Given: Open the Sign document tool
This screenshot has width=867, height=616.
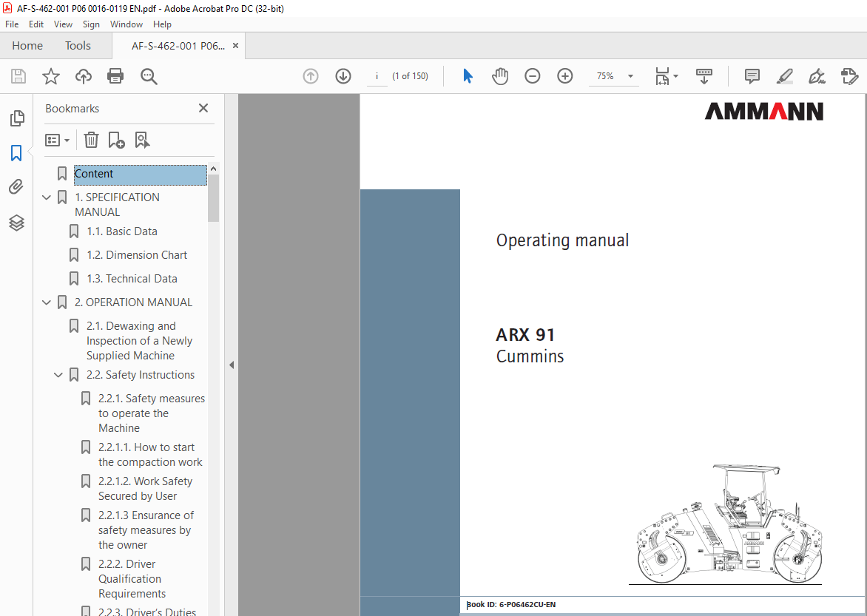Looking at the screenshot, I should tap(817, 76).
